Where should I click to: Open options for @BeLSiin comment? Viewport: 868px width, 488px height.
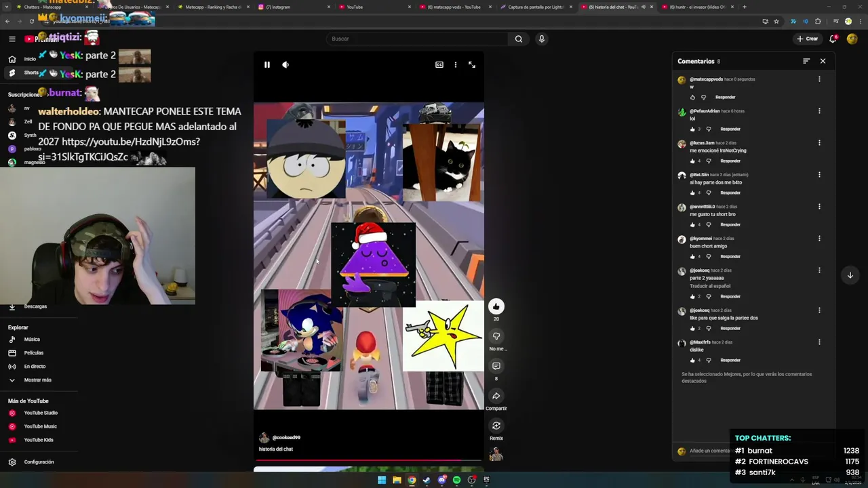tap(819, 175)
